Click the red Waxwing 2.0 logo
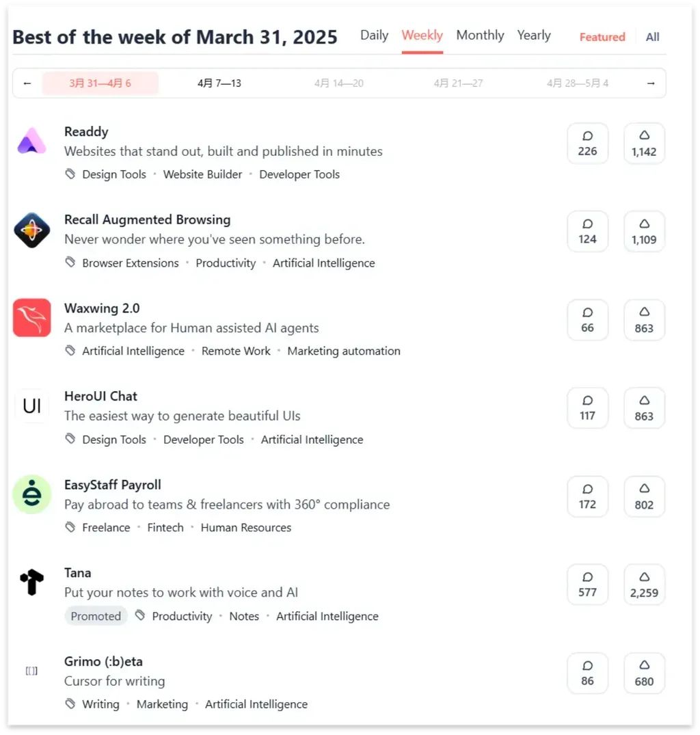 pos(31,318)
